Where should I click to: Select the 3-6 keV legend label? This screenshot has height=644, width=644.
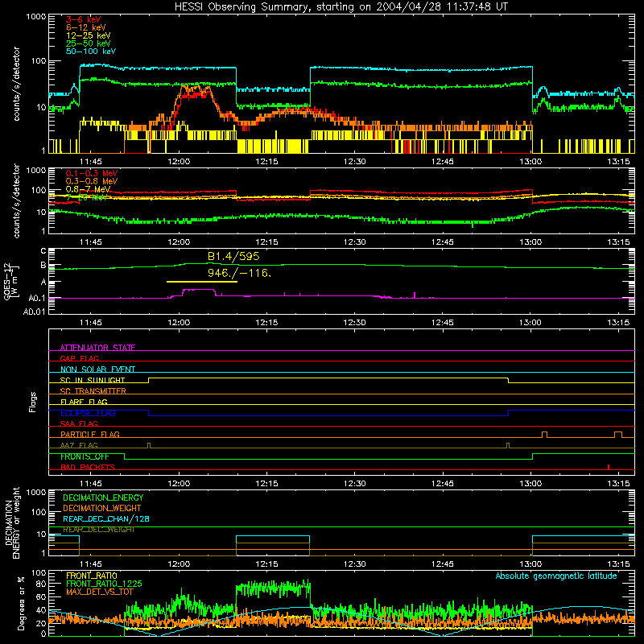83,19
